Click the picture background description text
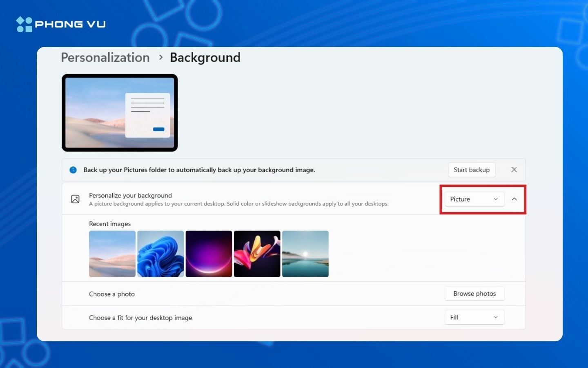This screenshot has height=368, width=588. tap(239, 204)
